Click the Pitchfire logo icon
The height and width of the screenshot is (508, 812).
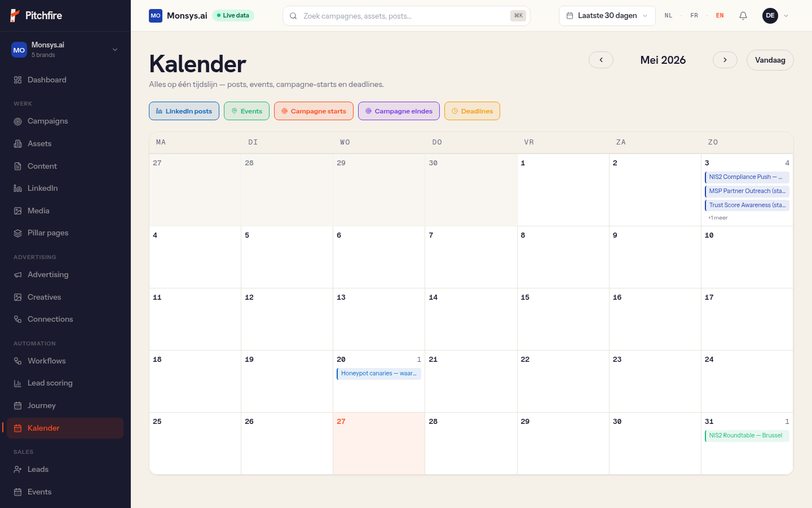(15, 15)
